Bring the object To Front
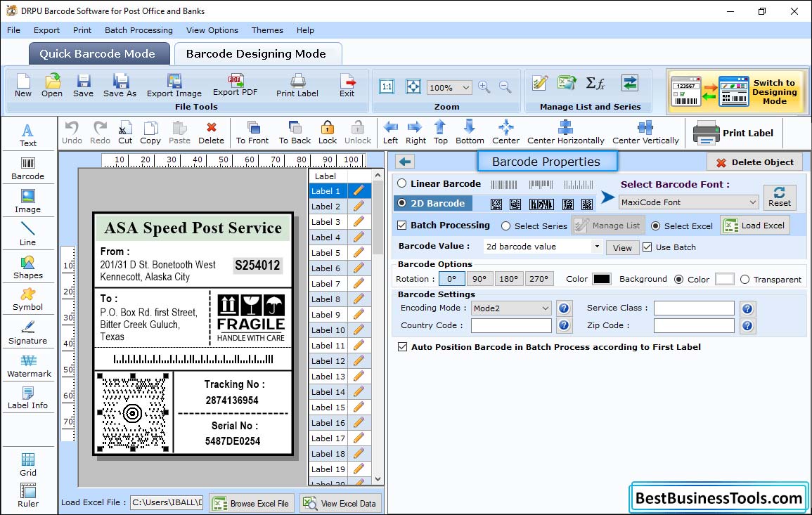 252,133
